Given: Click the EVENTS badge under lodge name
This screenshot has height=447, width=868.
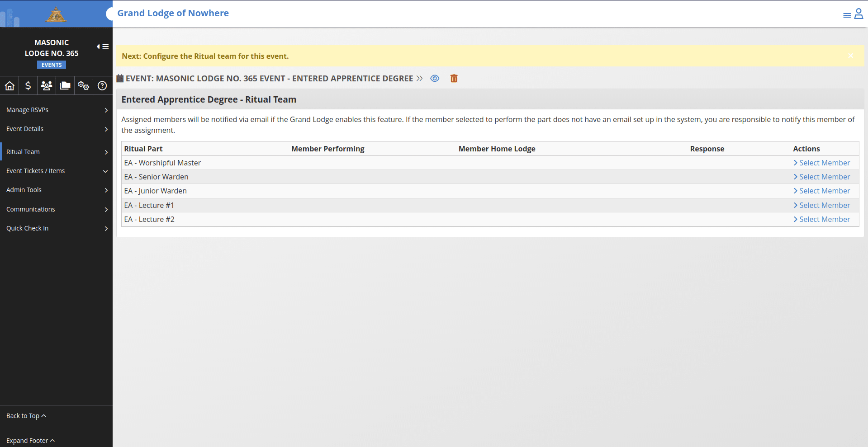Looking at the screenshot, I should click(52, 65).
